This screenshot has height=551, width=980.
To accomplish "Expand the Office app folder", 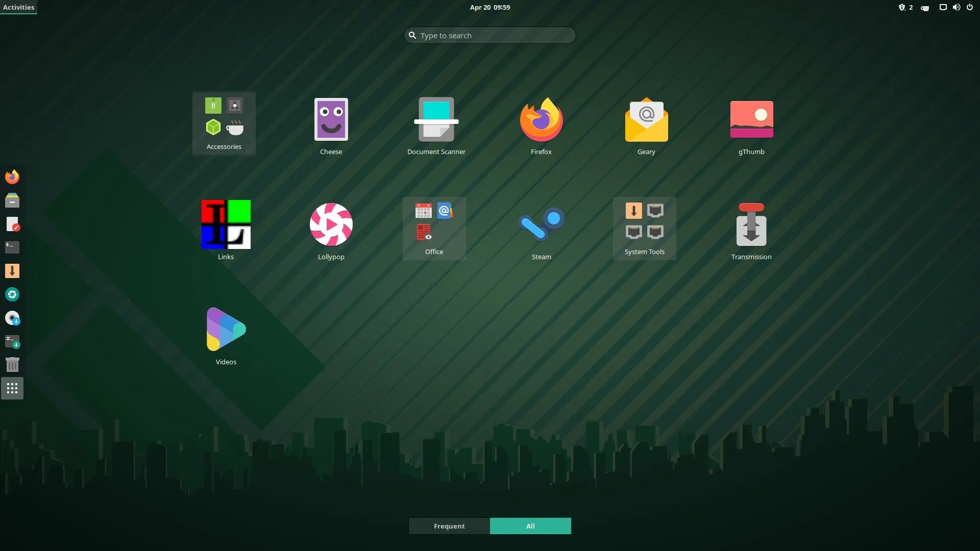I will (434, 228).
